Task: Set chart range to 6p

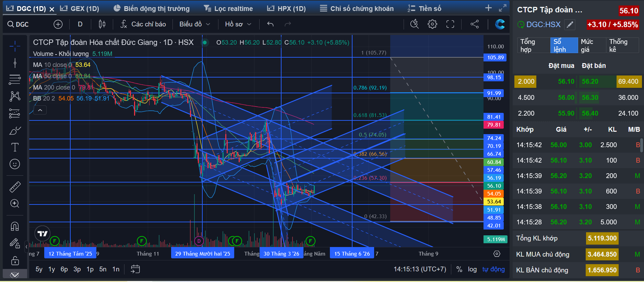Action: tap(64, 269)
